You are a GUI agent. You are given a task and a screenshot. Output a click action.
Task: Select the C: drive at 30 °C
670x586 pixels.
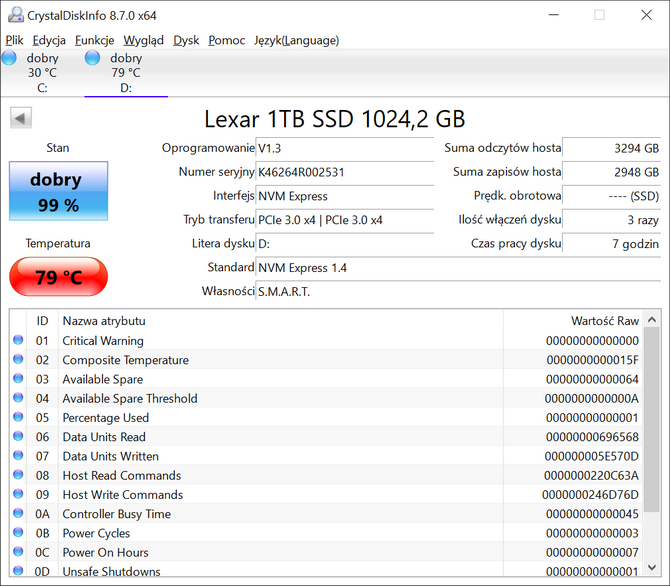[x=42, y=72]
